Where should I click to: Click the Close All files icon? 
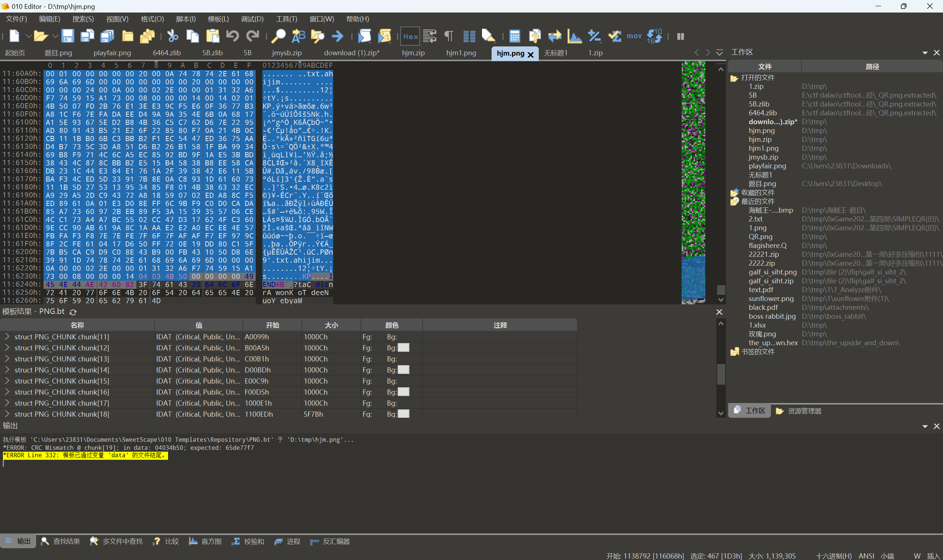coord(147,36)
